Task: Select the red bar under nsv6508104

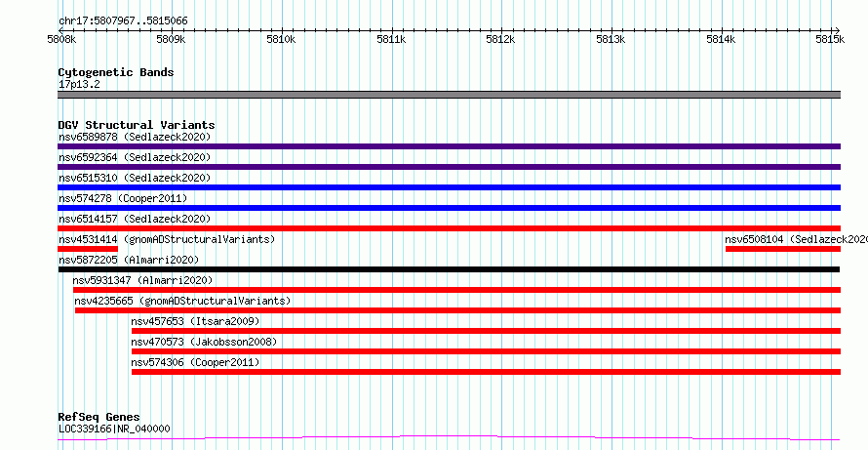Action: tap(783, 249)
